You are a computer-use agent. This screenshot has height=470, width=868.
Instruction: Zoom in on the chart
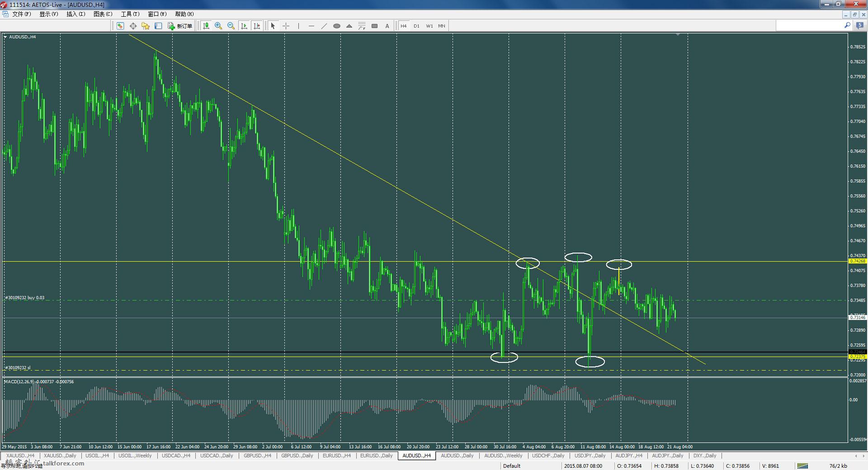(218, 26)
